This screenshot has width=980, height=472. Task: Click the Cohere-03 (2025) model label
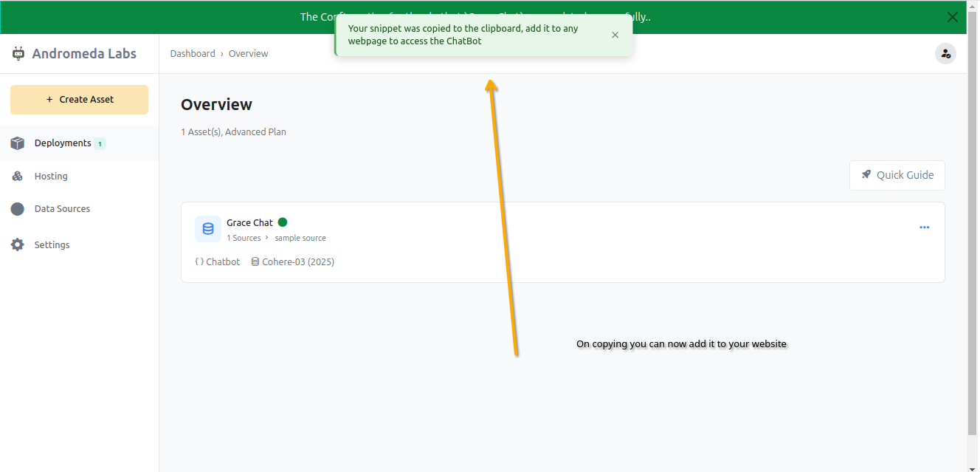[x=298, y=261]
